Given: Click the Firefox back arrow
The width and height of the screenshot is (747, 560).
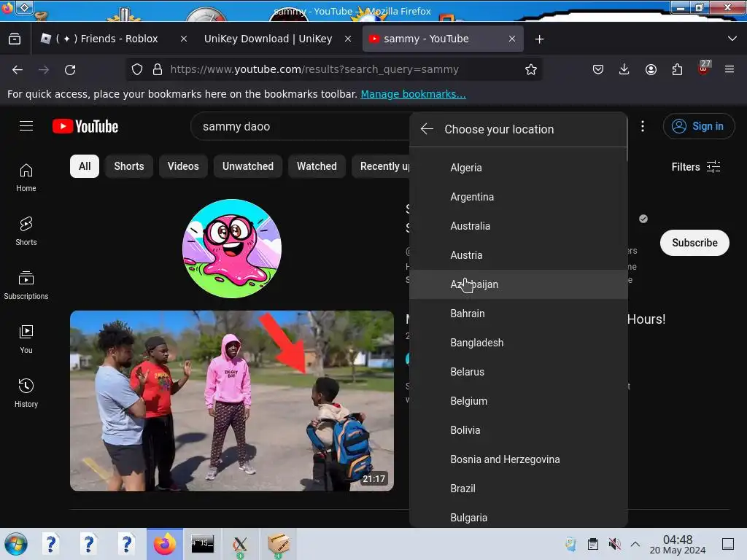Looking at the screenshot, I should (x=18, y=69).
